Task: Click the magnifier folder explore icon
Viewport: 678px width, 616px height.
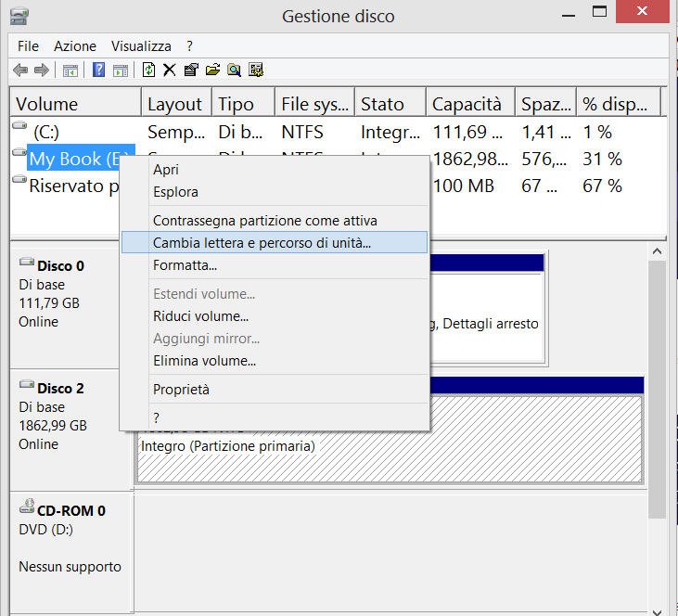Action: coord(234,70)
